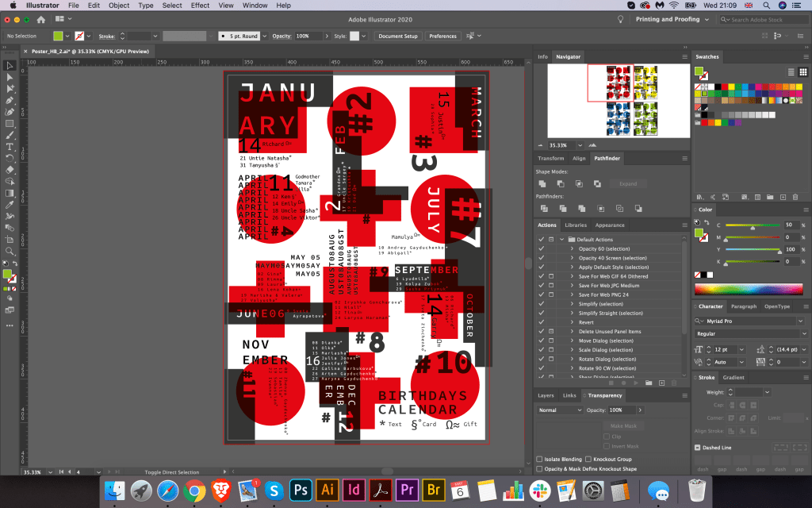
Task: Expand the Opacity 60 (selection) action
Action: pyautogui.click(x=572, y=248)
